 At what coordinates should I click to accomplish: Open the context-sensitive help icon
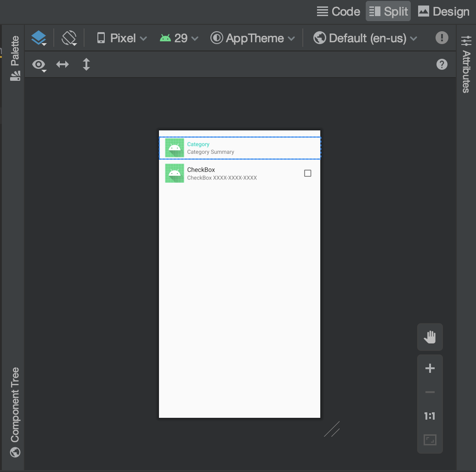(442, 64)
